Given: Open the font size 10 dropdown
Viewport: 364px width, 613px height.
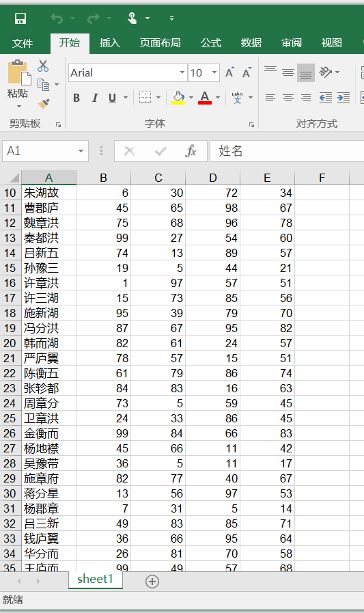Looking at the screenshot, I should tap(214, 72).
